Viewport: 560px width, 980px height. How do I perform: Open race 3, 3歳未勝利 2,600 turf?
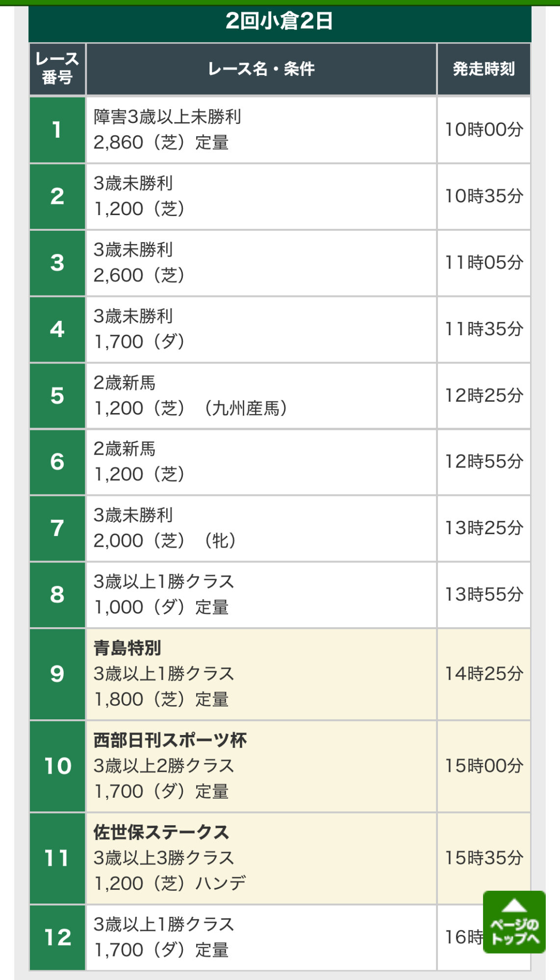[x=261, y=263]
